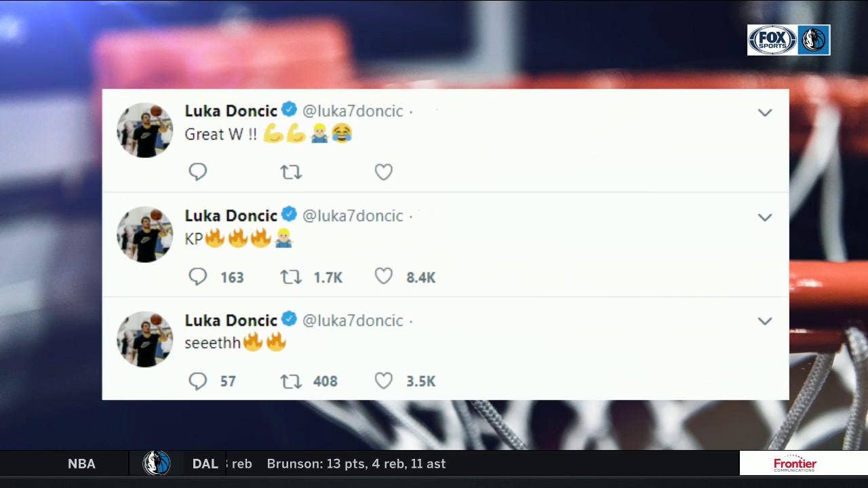Expand the menu on the KP tweet
868x488 pixels.
pos(765,217)
